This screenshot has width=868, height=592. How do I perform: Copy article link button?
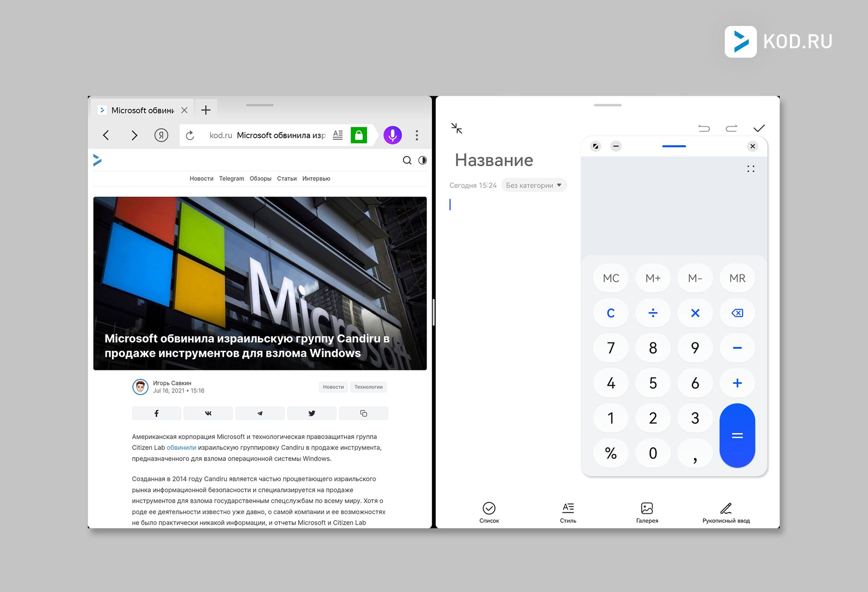pos(364,413)
